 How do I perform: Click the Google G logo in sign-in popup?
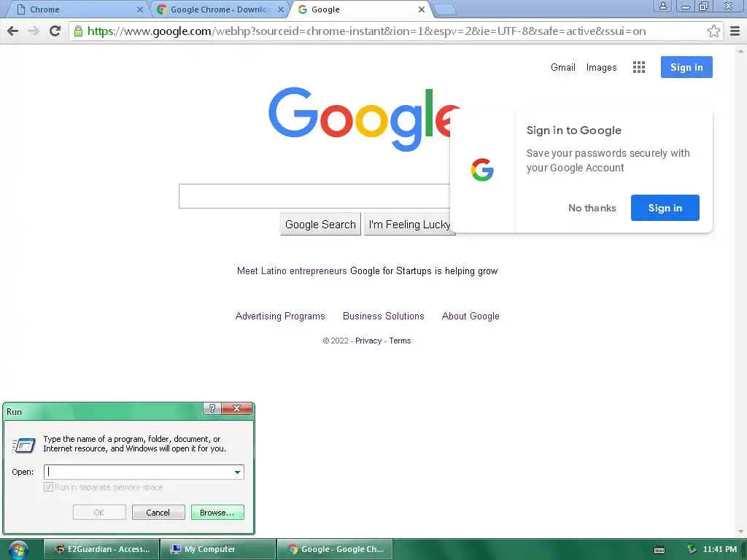coord(481,170)
